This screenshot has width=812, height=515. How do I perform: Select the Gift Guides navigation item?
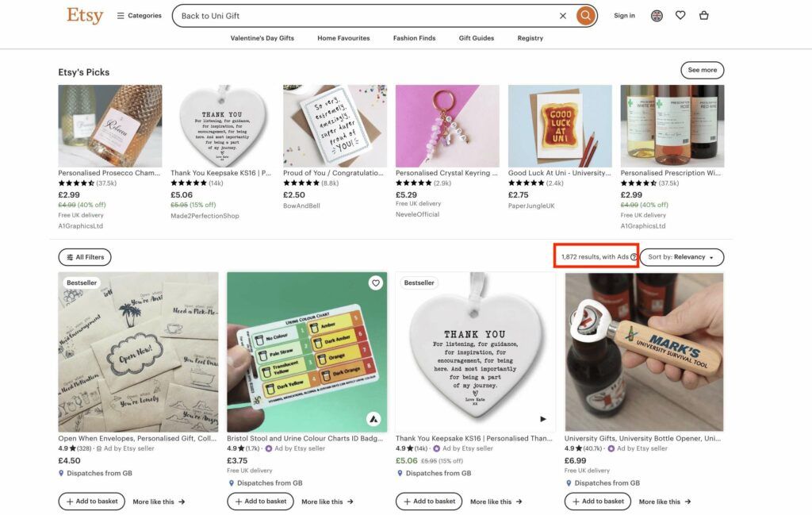pos(476,37)
